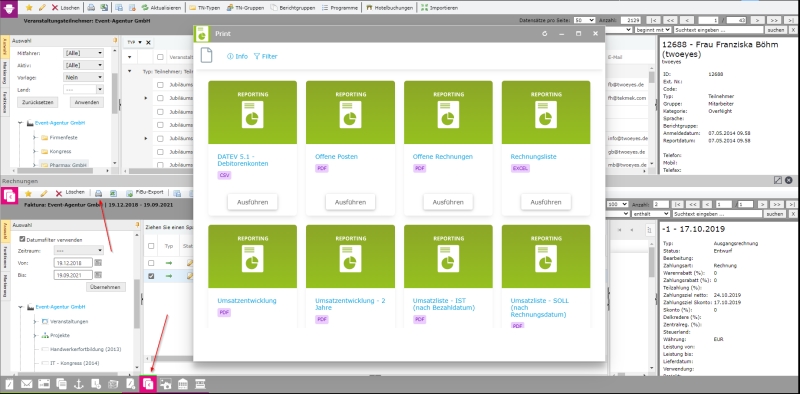This screenshot has height=394, width=800.
Task: Click the Von date input field
Action: pyautogui.click(x=73, y=262)
